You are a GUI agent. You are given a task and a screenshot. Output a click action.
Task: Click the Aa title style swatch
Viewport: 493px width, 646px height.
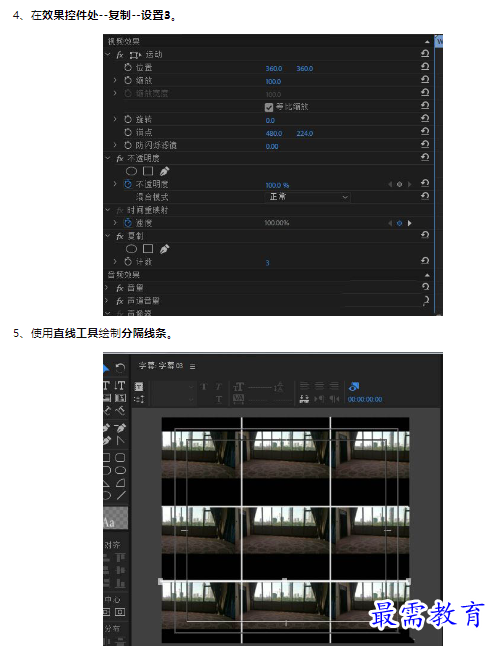coord(115,518)
